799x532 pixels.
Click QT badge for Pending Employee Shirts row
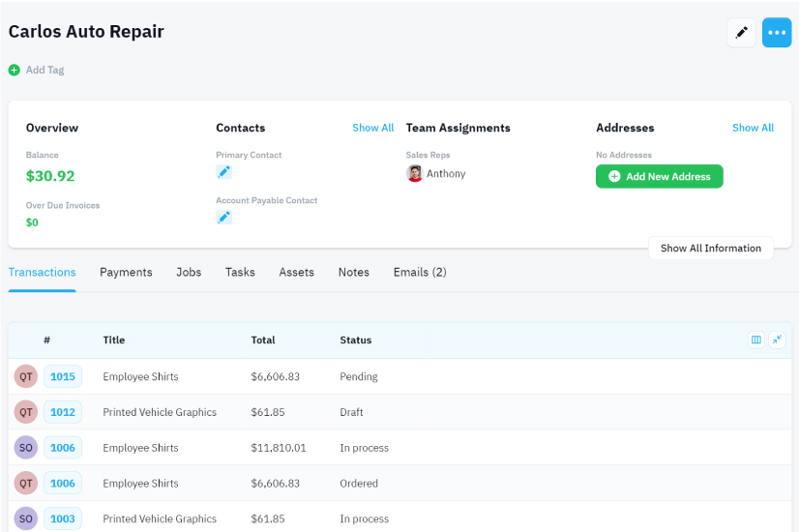pyautogui.click(x=26, y=376)
